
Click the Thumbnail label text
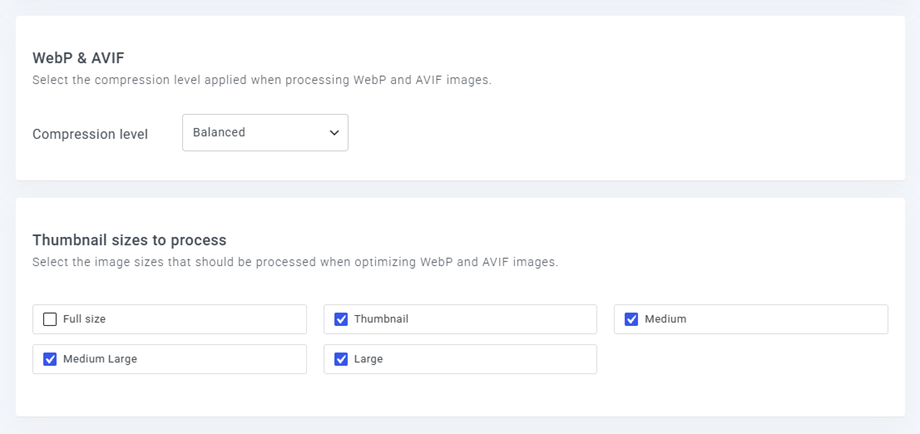(x=381, y=319)
